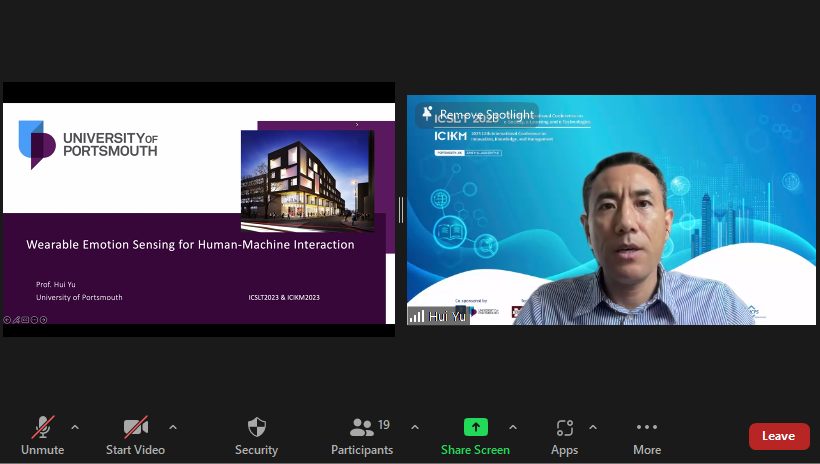Click 'Prof. Hui Yu' text on slide

click(56, 284)
